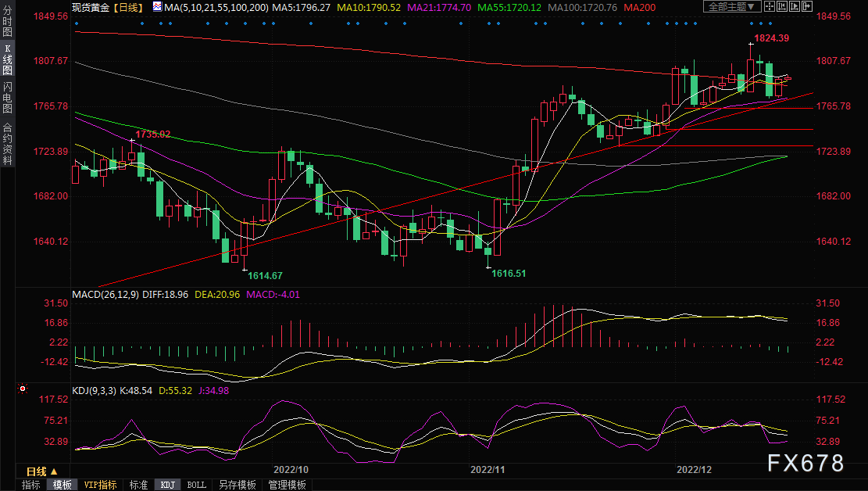Image resolution: width=868 pixels, height=491 pixels.
Task: Switch to the 指标 bottom tab
Action: point(31,485)
